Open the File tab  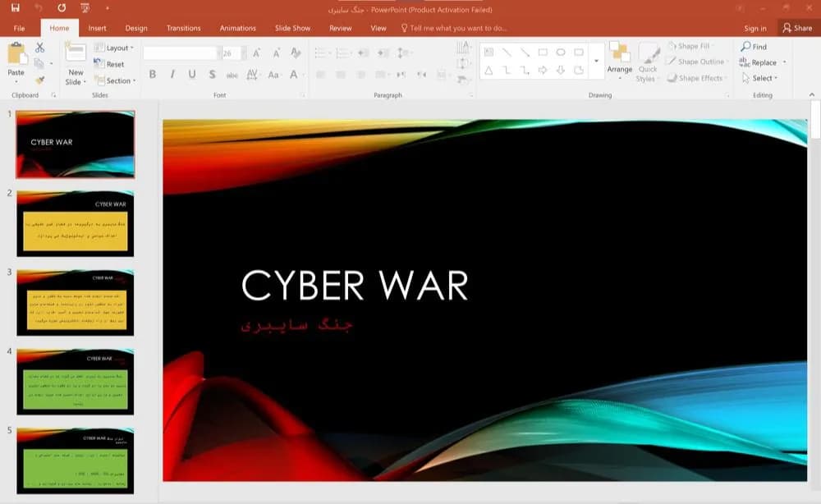pyautogui.click(x=20, y=28)
